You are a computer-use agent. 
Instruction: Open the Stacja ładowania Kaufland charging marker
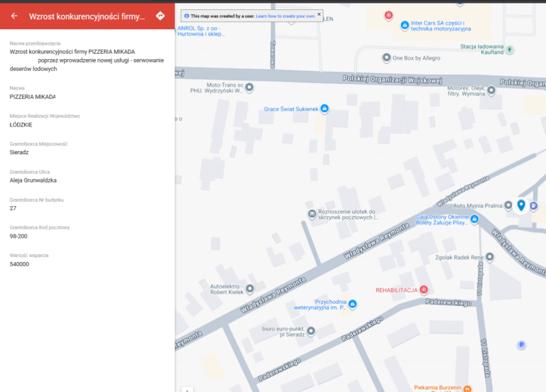click(510, 51)
